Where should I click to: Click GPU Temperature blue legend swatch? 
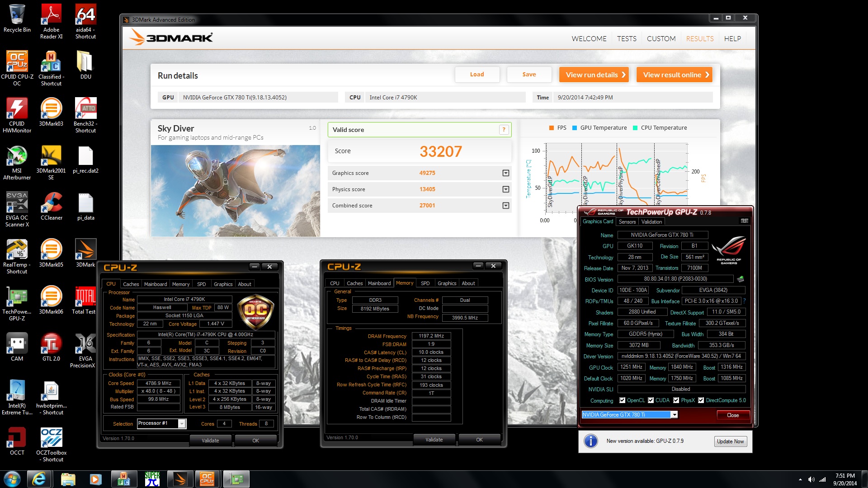[x=575, y=128]
